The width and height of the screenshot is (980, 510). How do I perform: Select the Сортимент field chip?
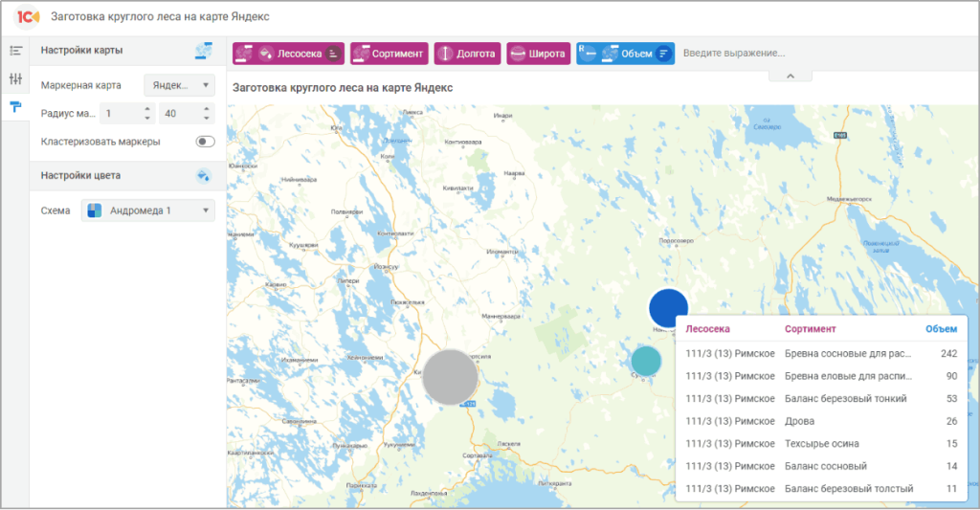389,54
